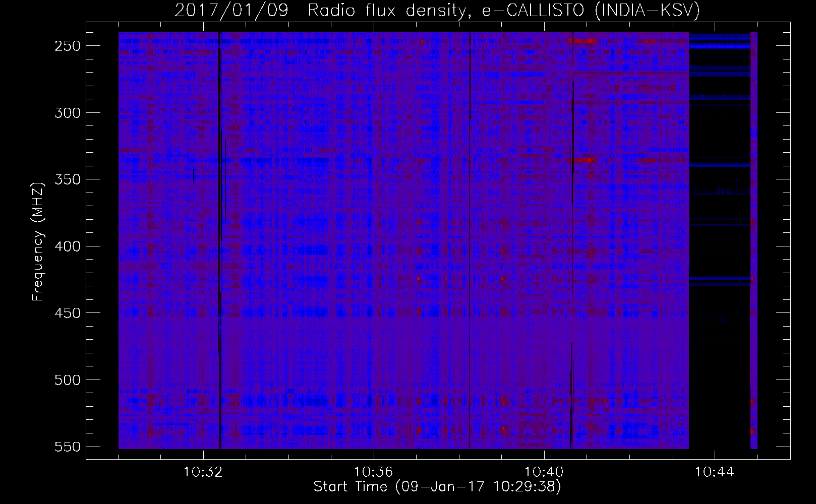Image resolution: width=816 pixels, height=504 pixels.
Task: Click the 10:32 time tick label
Action: tap(203, 472)
